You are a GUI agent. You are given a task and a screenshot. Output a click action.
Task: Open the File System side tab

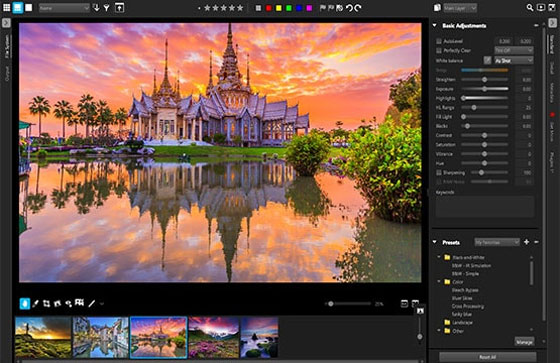(7, 46)
